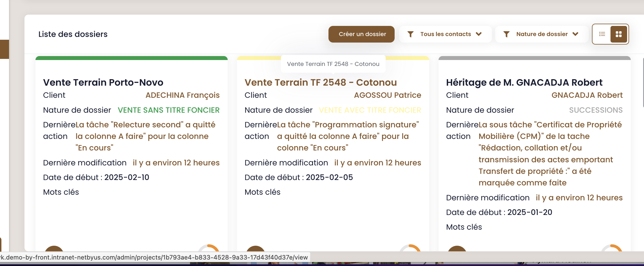Screen dimensions: 644x266
Task: Click the avatar on the Héritage card
Action: coord(457,249)
